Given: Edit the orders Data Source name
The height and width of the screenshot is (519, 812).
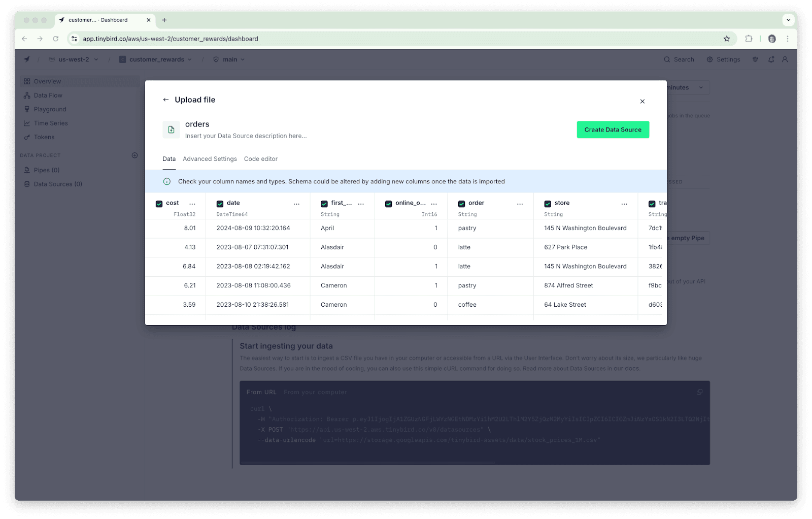Looking at the screenshot, I should pyautogui.click(x=197, y=124).
